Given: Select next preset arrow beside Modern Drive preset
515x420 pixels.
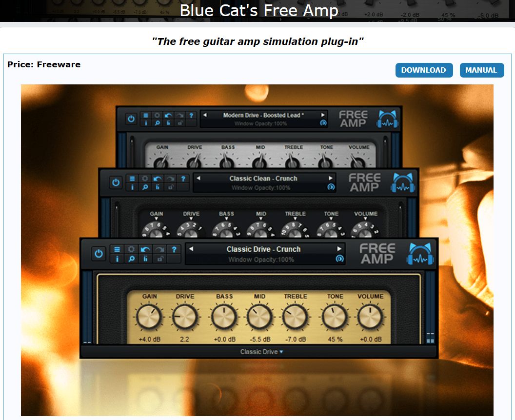Looking at the screenshot, I should click(323, 115).
